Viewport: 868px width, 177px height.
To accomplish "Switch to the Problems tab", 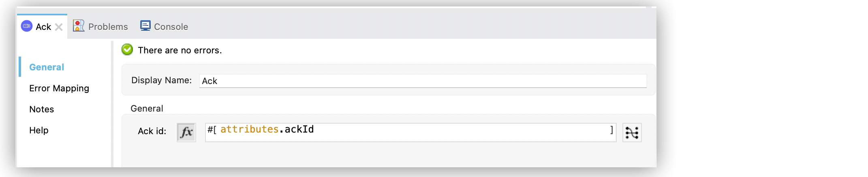I will [108, 27].
